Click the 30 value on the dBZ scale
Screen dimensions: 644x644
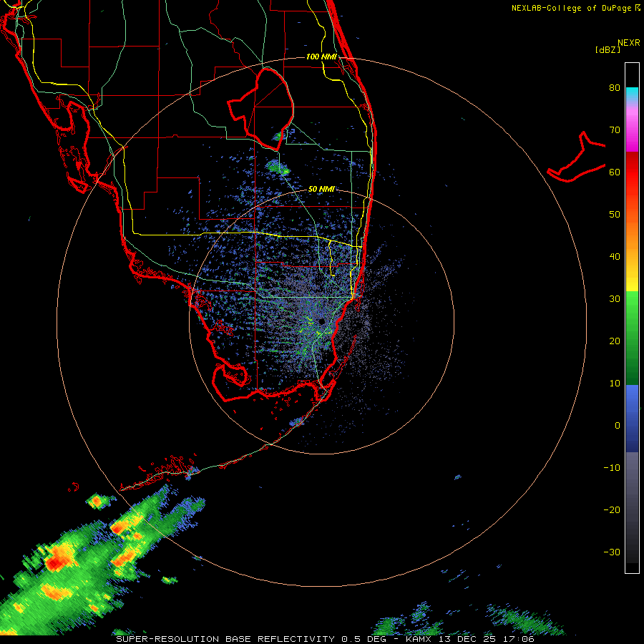(x=615, y=298)
